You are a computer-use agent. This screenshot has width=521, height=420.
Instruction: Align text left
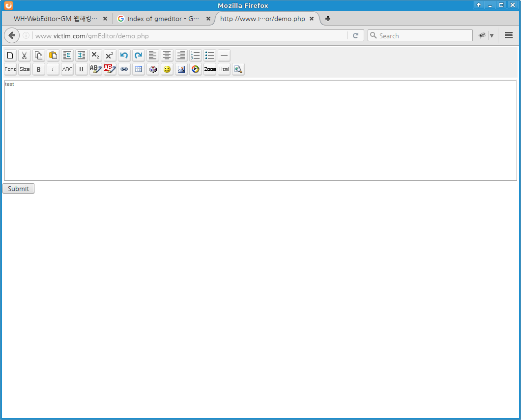153,55
